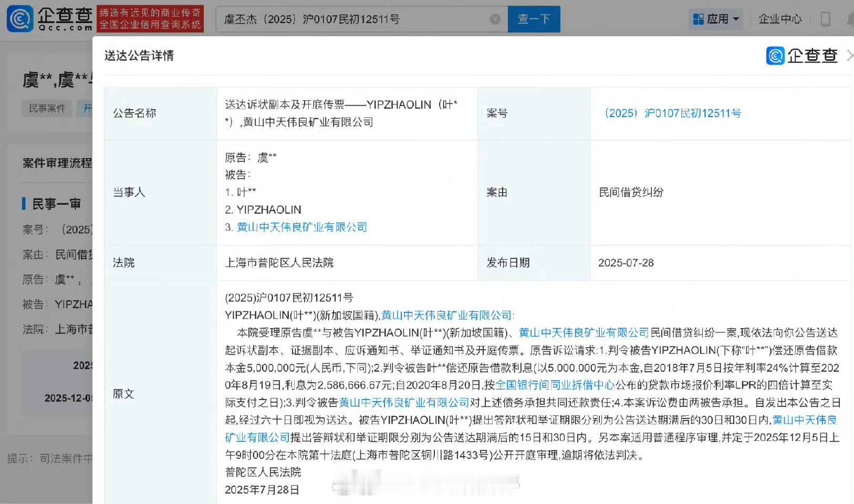Click defendant entry 2. YIPZHAOLIN
This screenshot has width=854, height=504.
coord(263,210)
